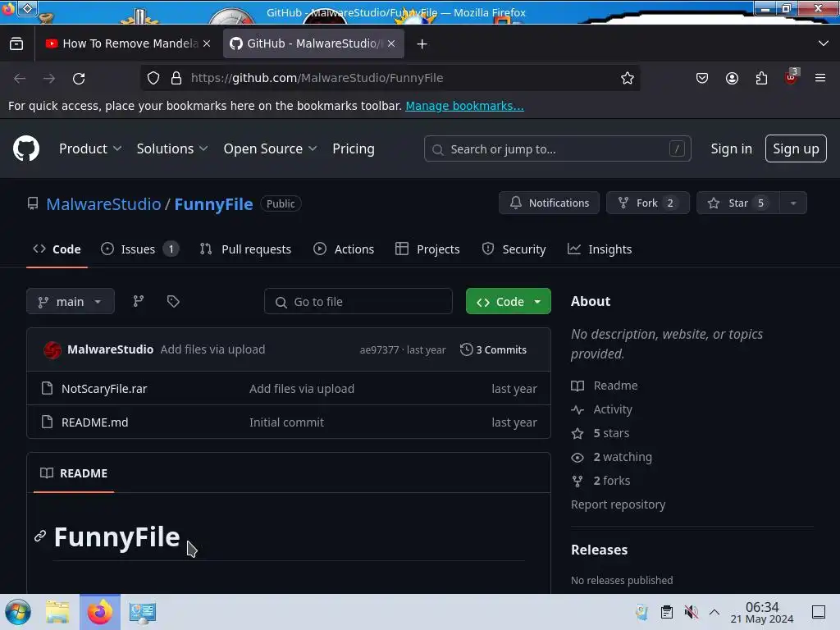Click the README heading anchor link icon
The image size is (840, 630).
pos(40,536)
